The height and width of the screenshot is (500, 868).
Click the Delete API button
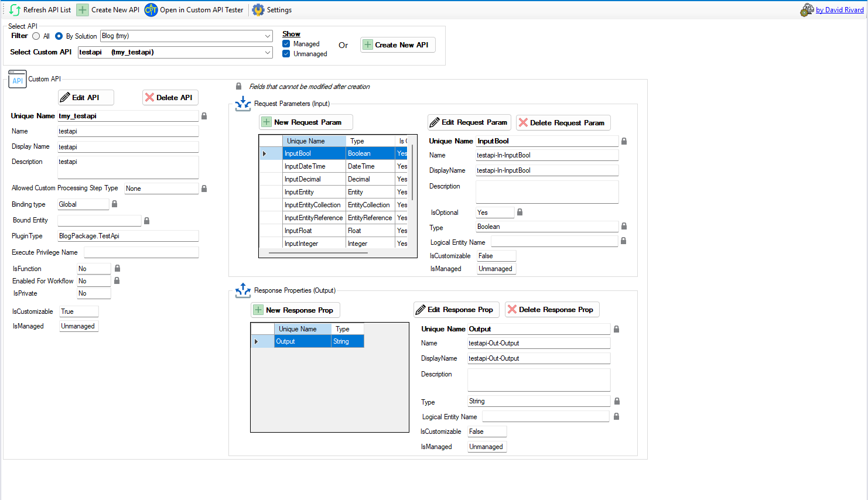pyautogui.click(x=170, y=97)
